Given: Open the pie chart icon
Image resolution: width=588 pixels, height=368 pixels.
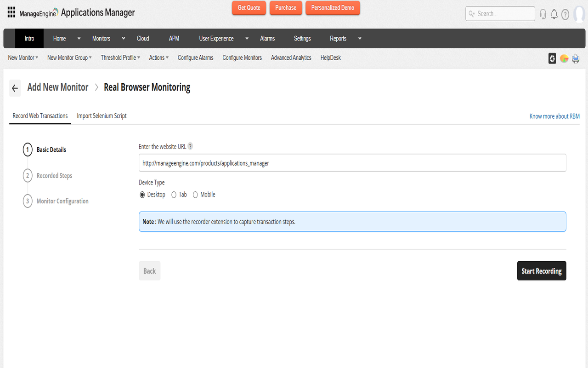Looking at the screenshot, I should point(564,58).
